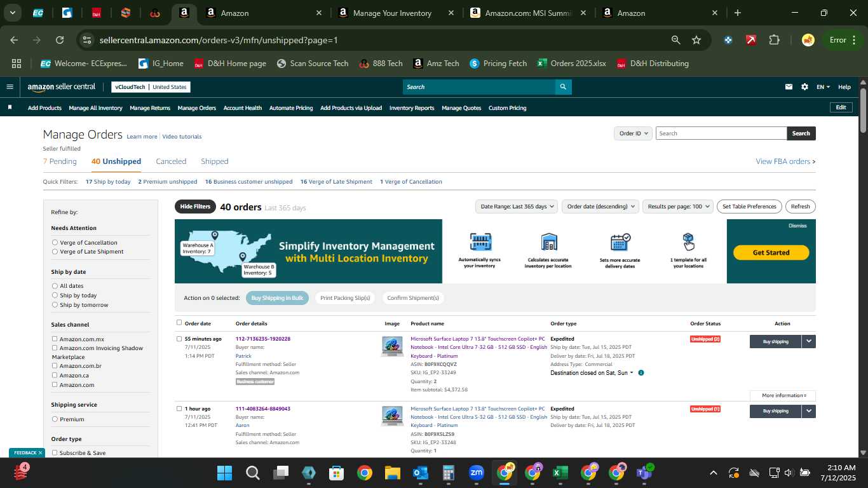Open Outlook from taskbar
Screen dimensions: 868x488
[420, 473]
